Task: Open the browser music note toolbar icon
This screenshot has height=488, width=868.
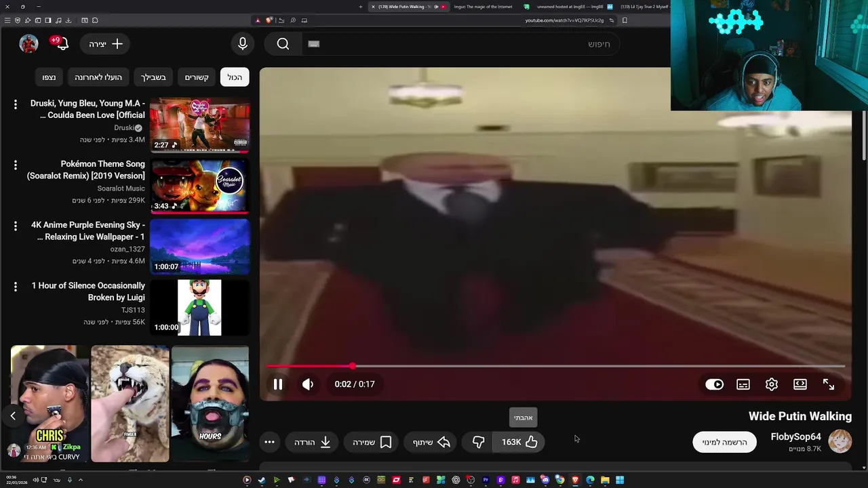Action: coord(58,20)
